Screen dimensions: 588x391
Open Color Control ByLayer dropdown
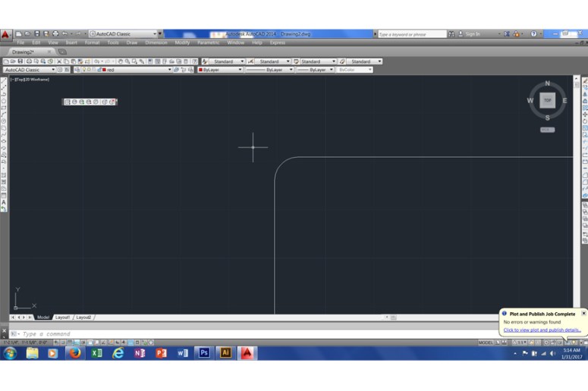click(240, 70)
